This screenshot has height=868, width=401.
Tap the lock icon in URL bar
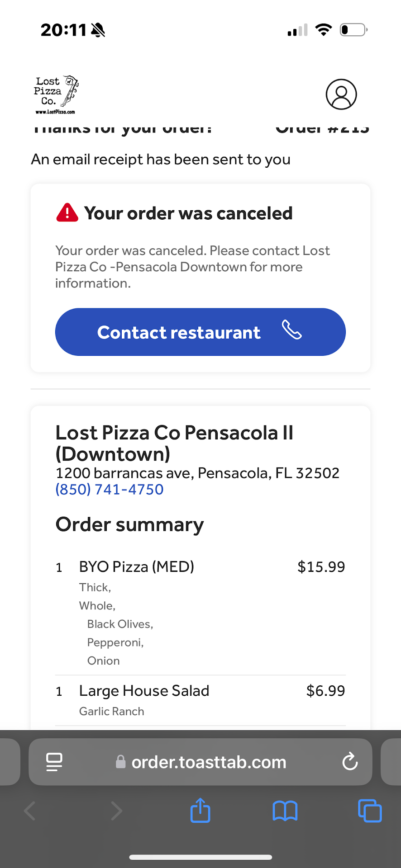click(x=120, y=762)
